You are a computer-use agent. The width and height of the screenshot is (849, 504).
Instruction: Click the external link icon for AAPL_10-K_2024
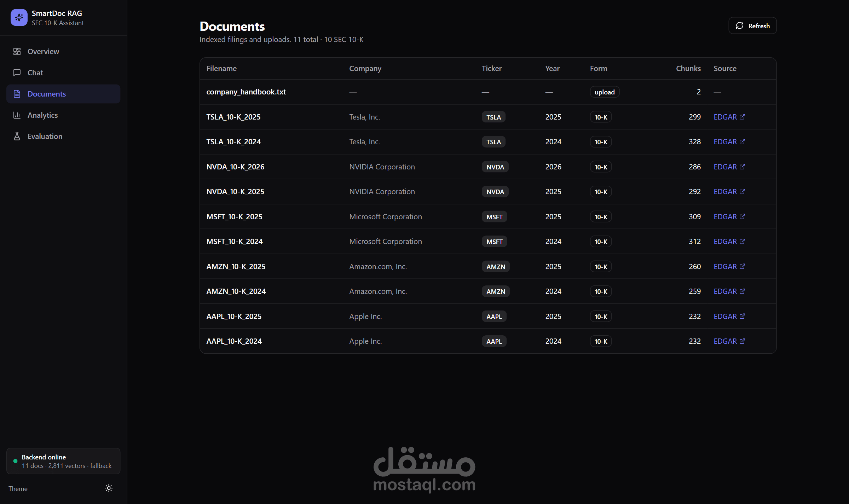point(743,341)
